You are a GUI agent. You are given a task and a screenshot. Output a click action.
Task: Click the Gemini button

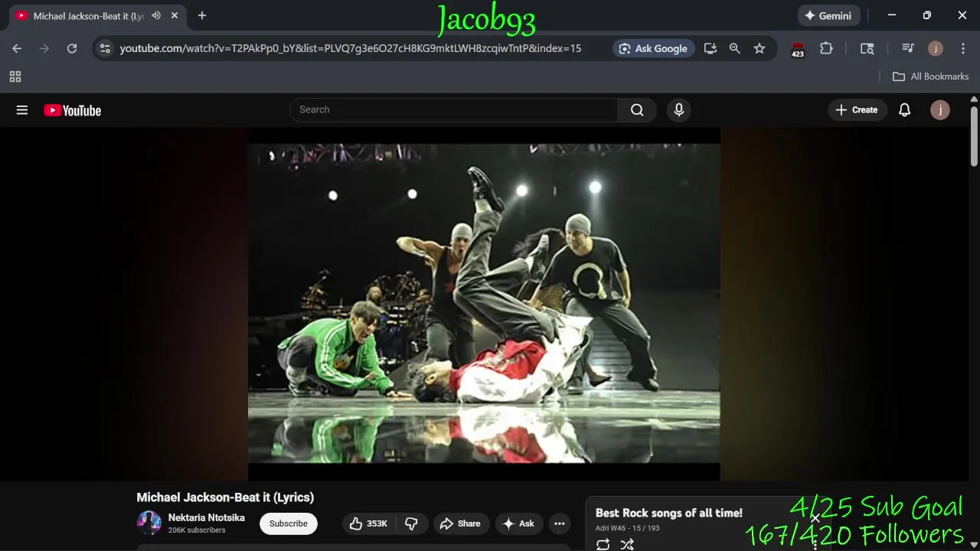[x=829, y=15]
